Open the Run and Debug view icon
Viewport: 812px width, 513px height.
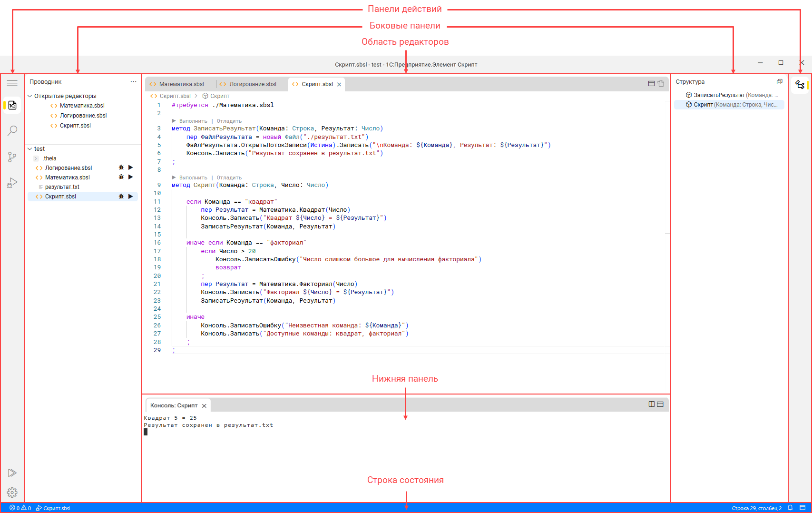point(12,183)
